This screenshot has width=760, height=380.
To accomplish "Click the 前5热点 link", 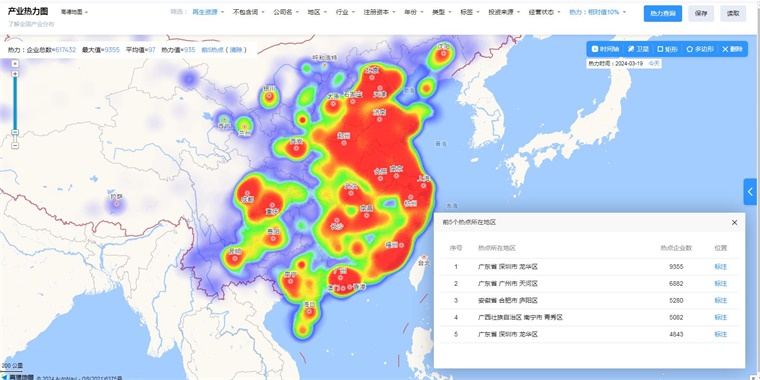I will pyautogui.click(x=212, y=49).
